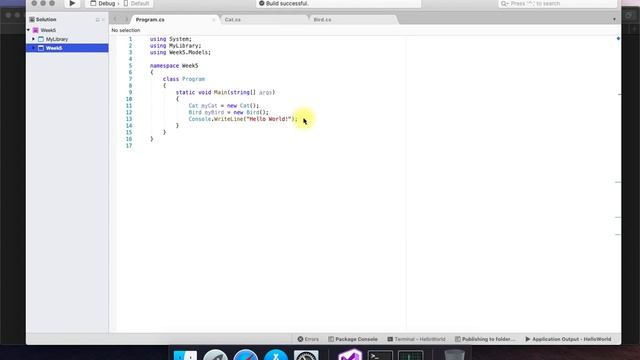Screen dimensions: 640x360
Task: Click the Console.WriteLine line of code
Action: pyautogui.click(x=243, y=119)
